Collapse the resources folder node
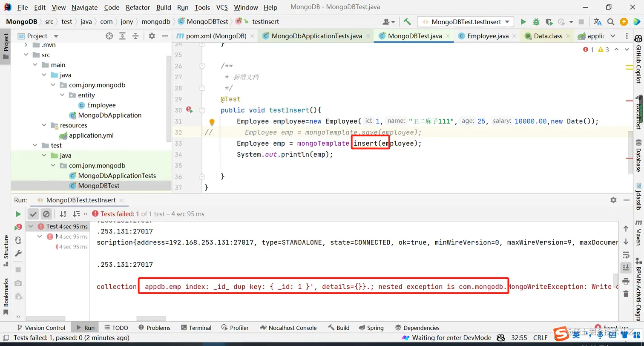644x346 pixels. click(44, 125)
